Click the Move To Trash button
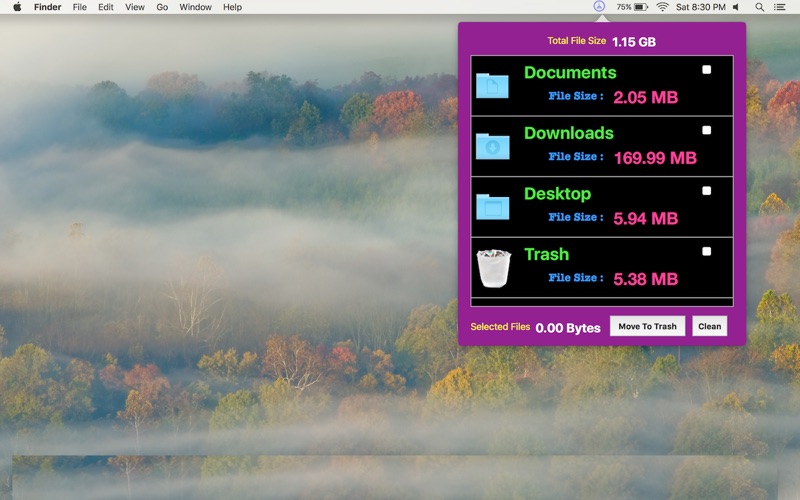 click(647, 326)
